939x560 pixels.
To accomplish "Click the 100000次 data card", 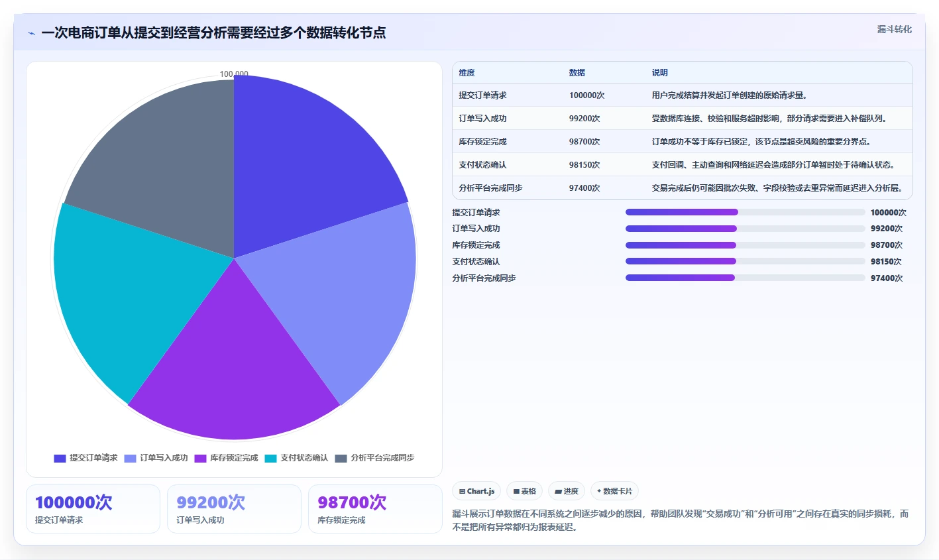I will (x=93, y=509).
